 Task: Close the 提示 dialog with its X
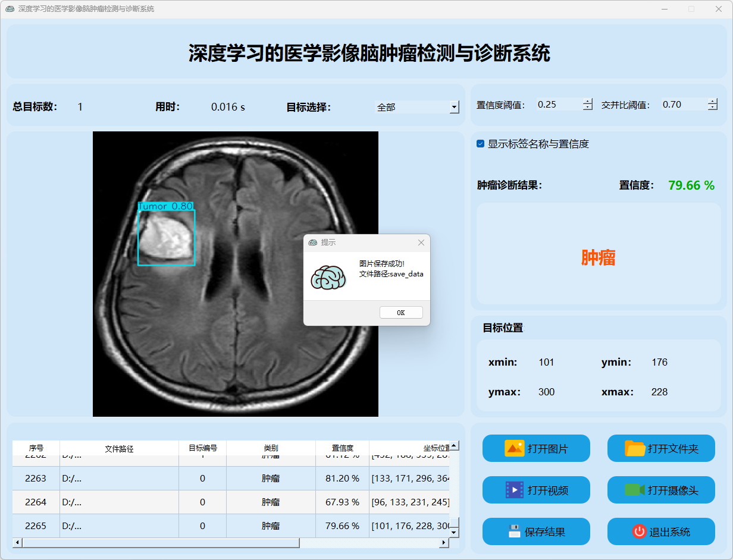pos(421,243)
